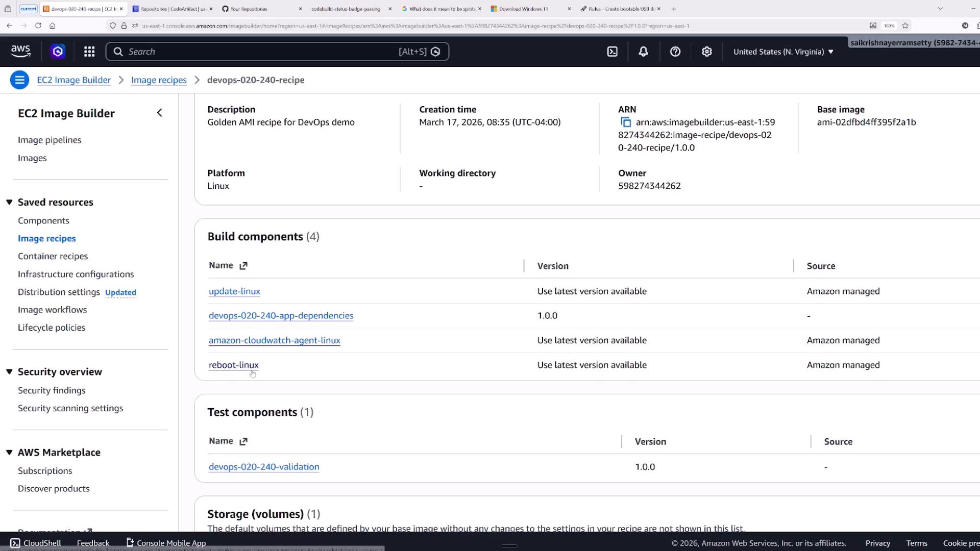This screenshot has width=980, height=551.
Task: Collapse the Saved resources section
Action: 9,202
